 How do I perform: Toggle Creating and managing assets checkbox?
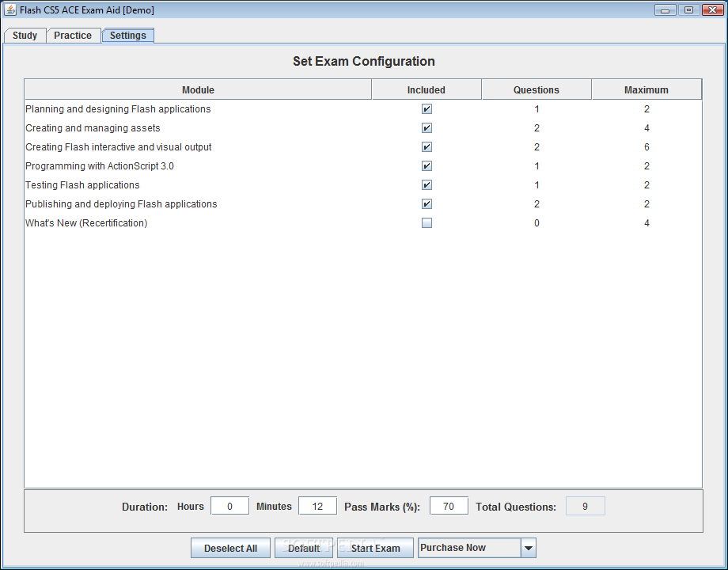(x=427, y=127)
